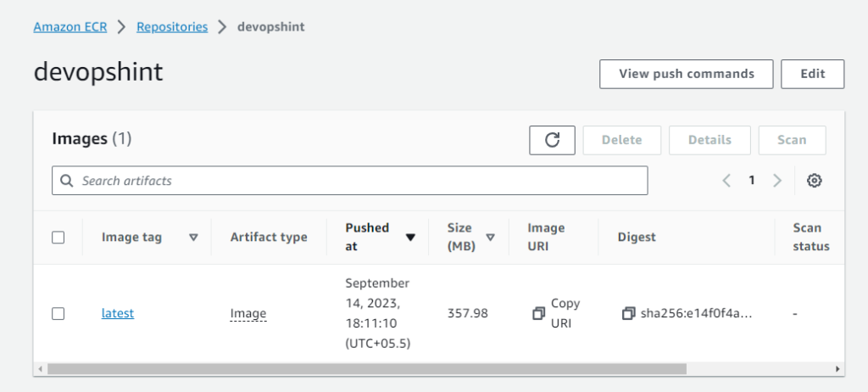The width and height of the screenshot is (868, 392).
Task: Open the latest image tag link
Action: (x=117, y=313)
